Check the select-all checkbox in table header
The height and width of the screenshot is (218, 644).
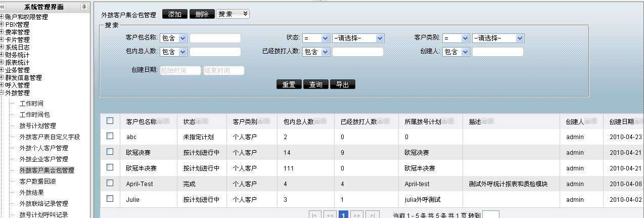(x=110, y=121)
